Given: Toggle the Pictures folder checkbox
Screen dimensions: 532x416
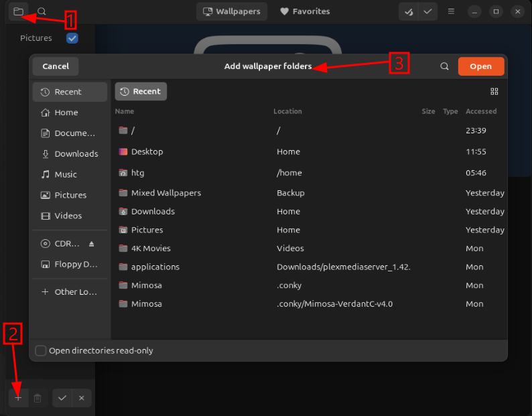Looking at the screenshot, I should (72, 38).
